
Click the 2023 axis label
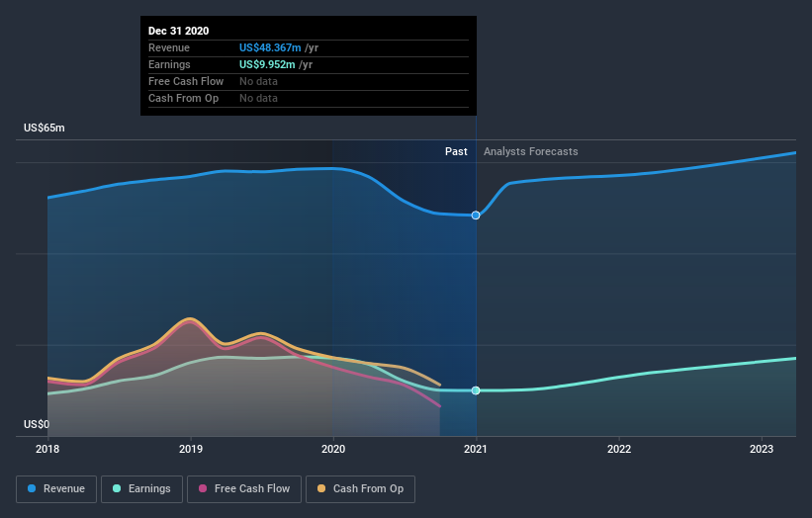pyautogui.click(x=762, y=449)
